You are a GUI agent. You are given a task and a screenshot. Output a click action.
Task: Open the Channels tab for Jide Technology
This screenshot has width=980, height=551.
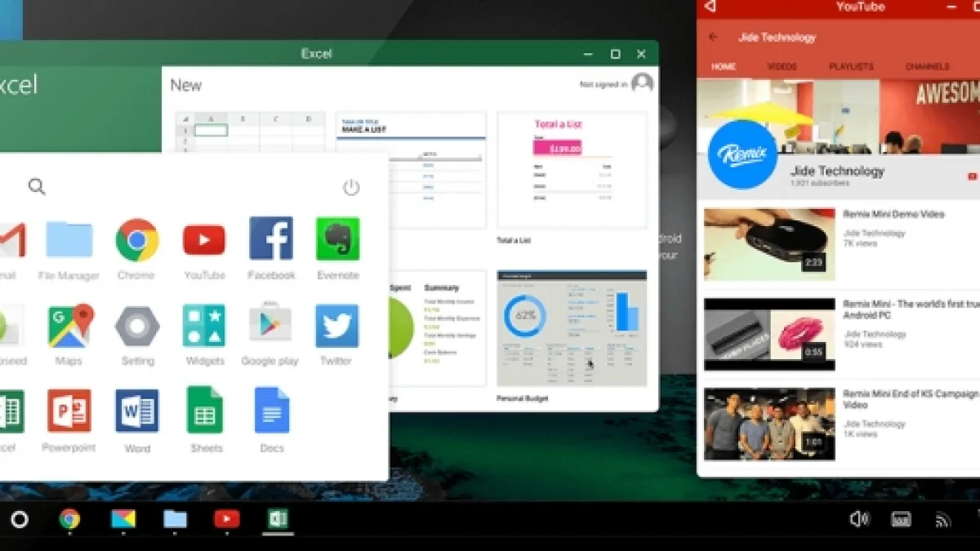pyautogui.click(x=927, y=67)
